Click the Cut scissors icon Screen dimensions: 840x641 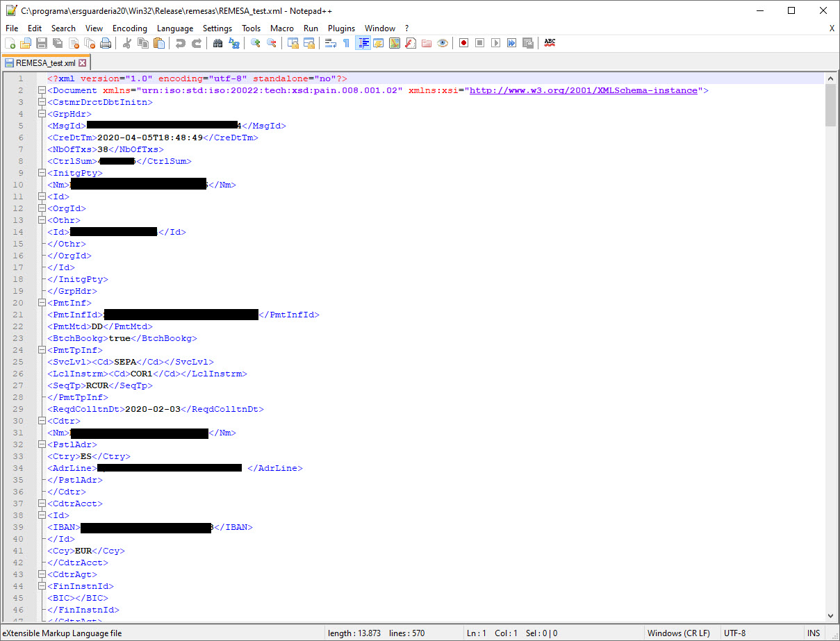(x=126, y=43)
